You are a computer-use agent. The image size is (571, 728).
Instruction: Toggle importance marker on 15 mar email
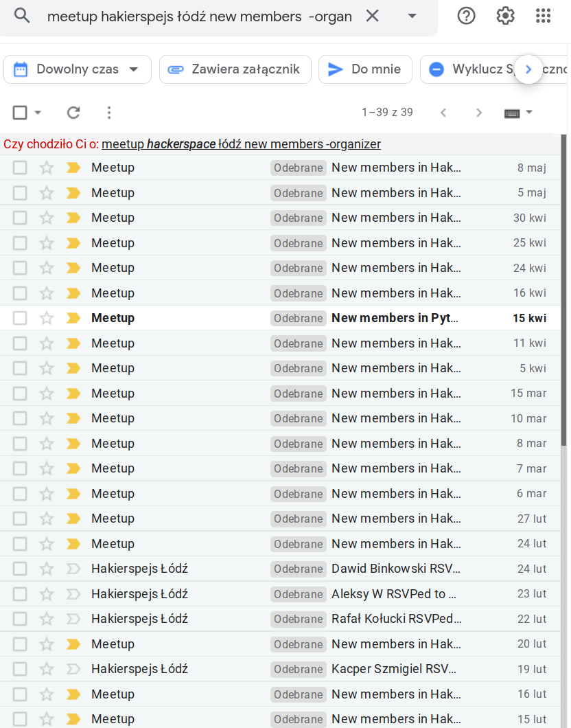click(73, 394)
